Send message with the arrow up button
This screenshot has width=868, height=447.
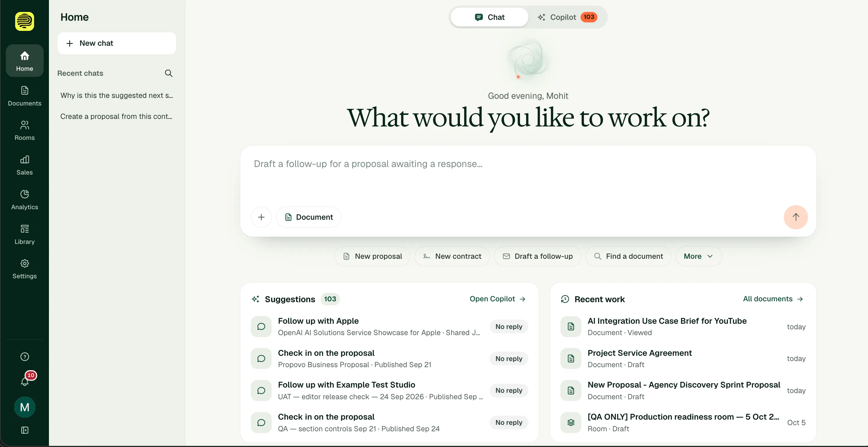pyautogui.click(x=795, y=217)
